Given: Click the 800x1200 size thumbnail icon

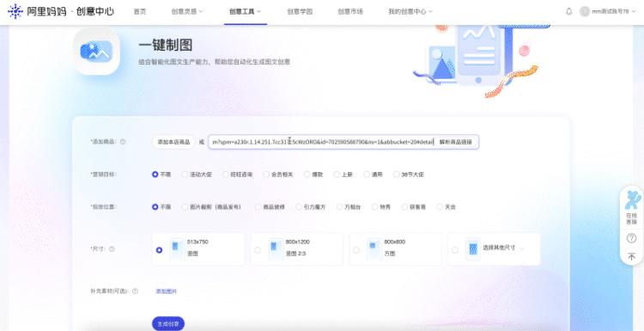Looking at the screenshot, I should [x=276, y=249].
